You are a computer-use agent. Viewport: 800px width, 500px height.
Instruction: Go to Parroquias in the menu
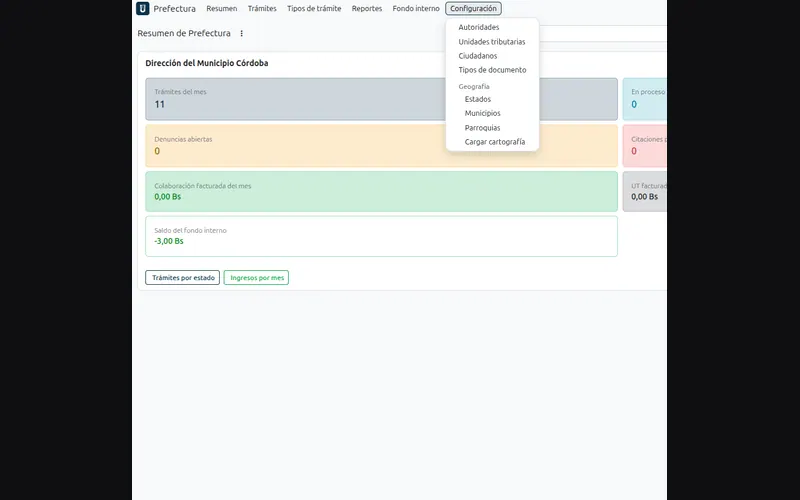tap(482, 128)
